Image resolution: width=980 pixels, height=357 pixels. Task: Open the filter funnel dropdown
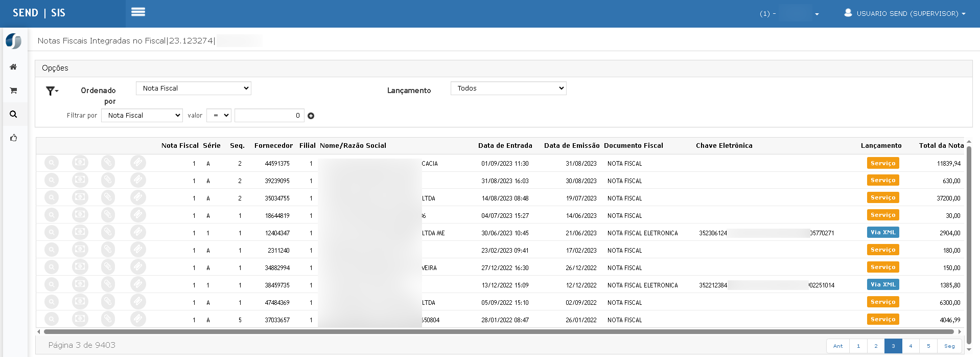pos(52,91)
